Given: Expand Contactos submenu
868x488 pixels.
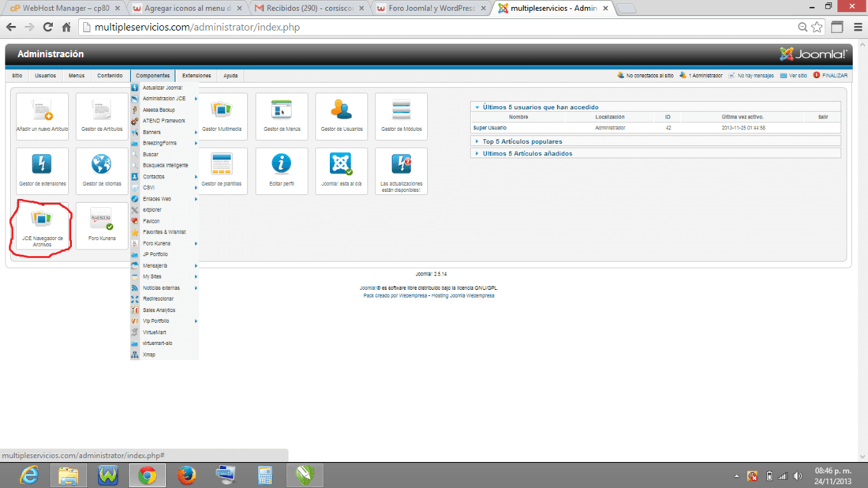Looking at the screenshot, I should pyautogui.click(x=164, y=177).
